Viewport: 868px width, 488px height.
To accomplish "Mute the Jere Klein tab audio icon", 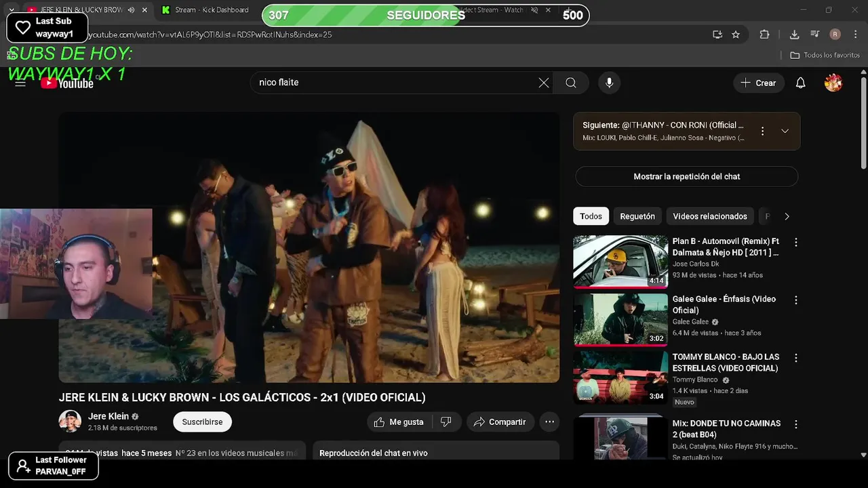I will (131, 10).
